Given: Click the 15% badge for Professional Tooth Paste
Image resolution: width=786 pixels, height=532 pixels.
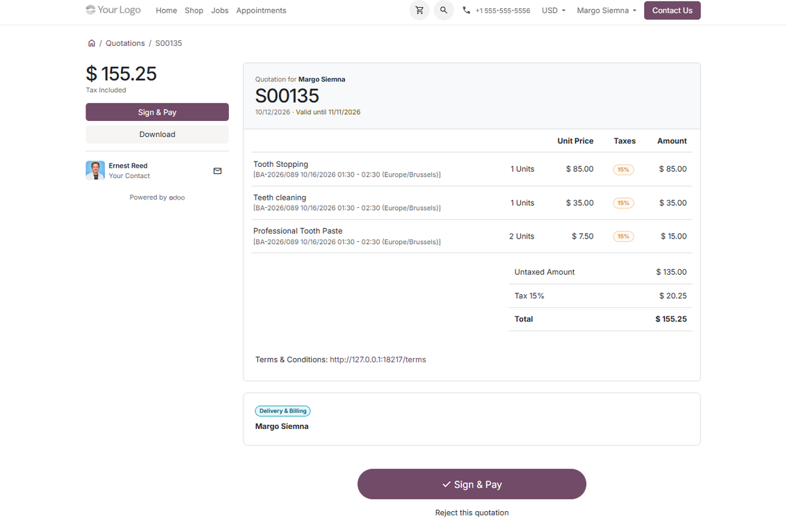Looking at the screenshot, I should pyautogui.click(x=623, y=236).
